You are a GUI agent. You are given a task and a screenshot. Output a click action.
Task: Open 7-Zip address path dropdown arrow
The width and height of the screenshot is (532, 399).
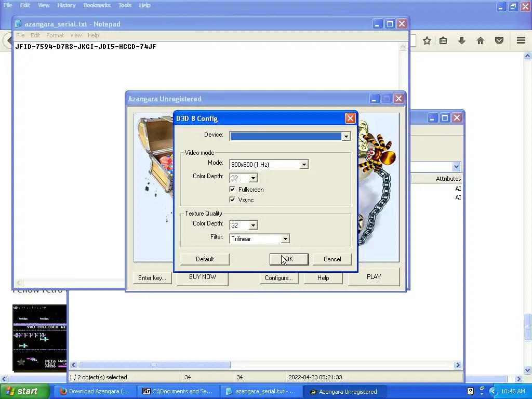click(456, 167)
